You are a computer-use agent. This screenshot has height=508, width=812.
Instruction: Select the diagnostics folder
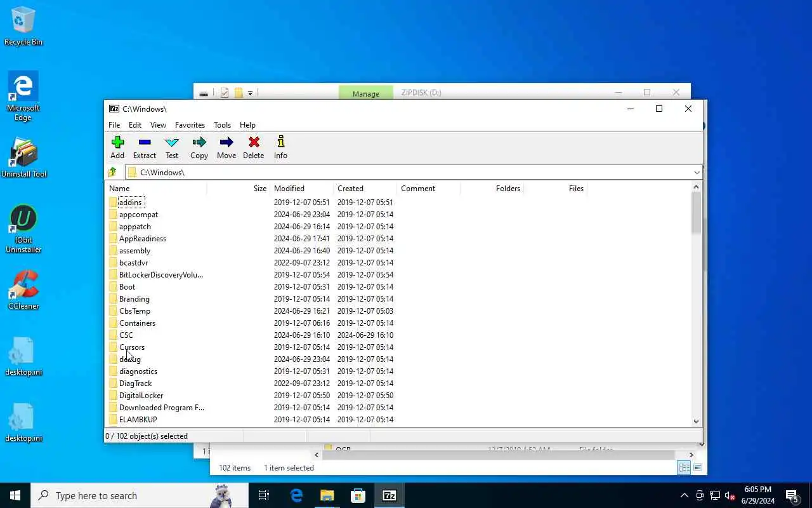pos(138,371)
